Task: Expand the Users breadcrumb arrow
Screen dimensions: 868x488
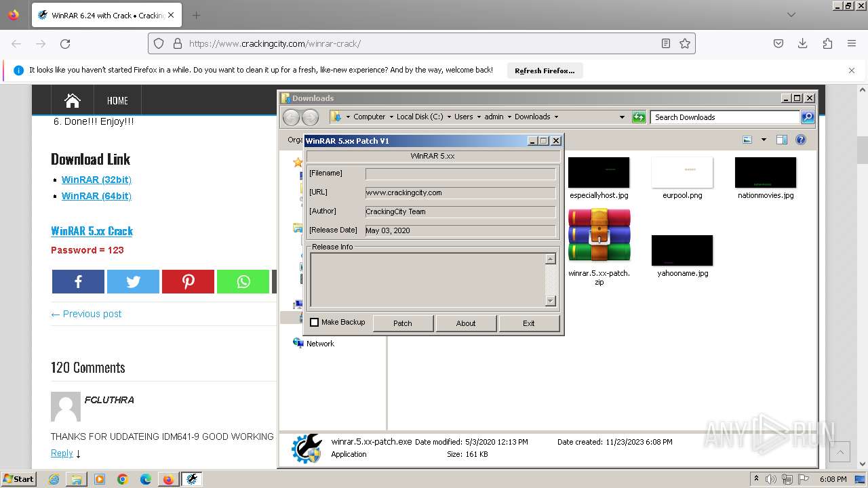Action: pos(479,117)
